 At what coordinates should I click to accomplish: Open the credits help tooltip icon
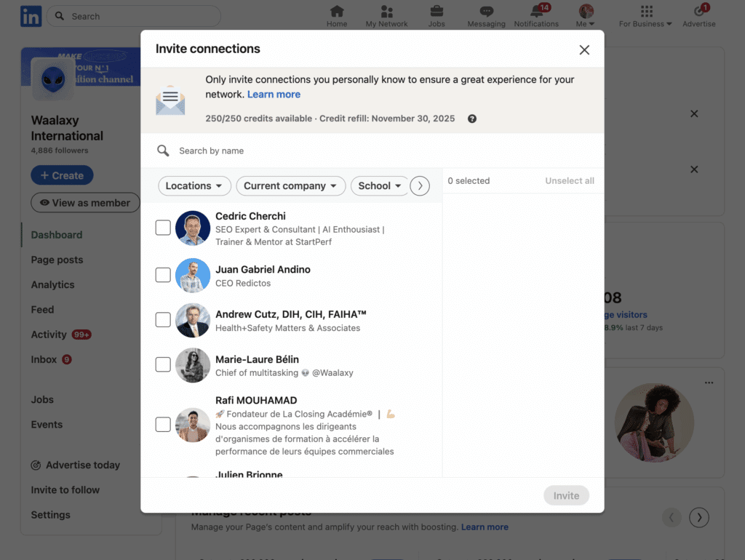tap(471, 118)
